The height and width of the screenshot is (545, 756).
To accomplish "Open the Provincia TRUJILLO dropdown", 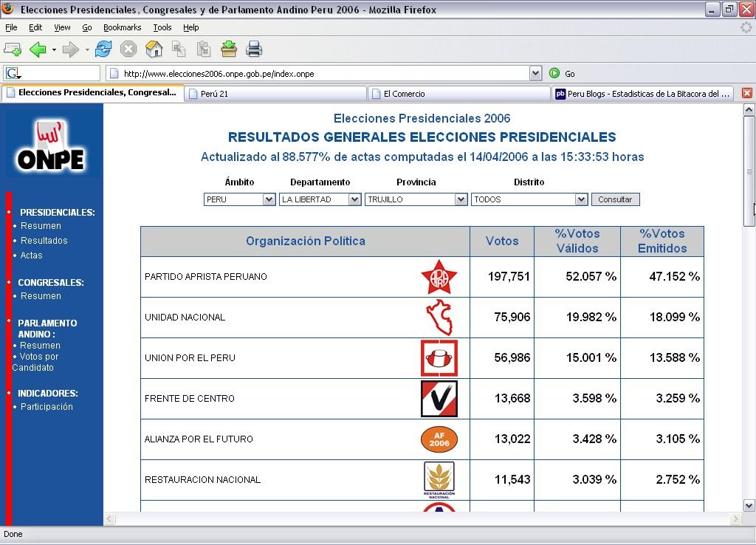I will tap(416, 199).
